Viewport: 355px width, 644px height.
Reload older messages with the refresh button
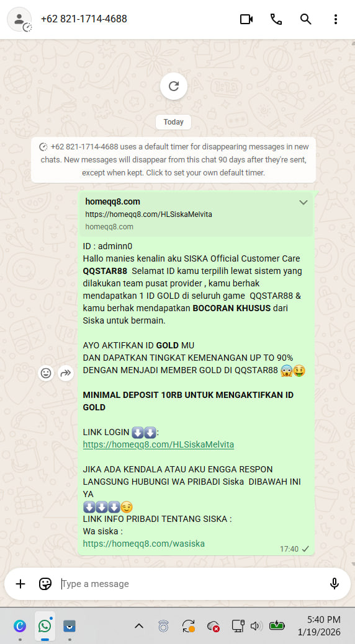(x=174, y=86)
